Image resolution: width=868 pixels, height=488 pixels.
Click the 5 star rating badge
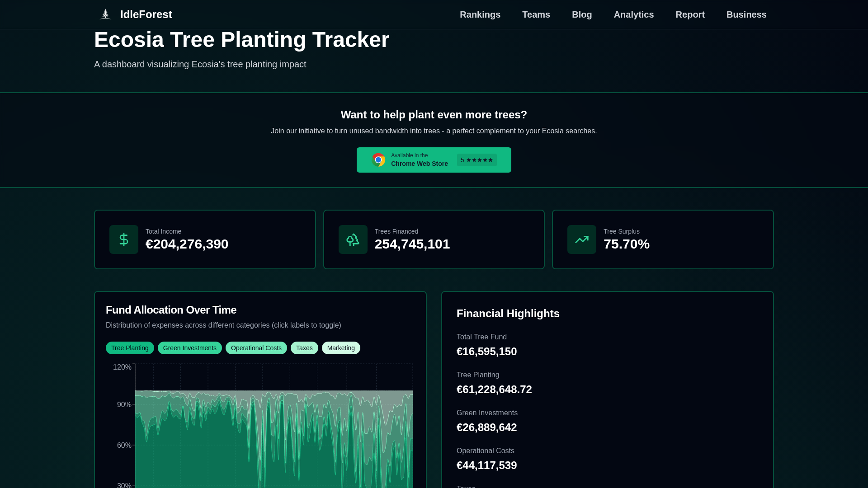point(477,160)
